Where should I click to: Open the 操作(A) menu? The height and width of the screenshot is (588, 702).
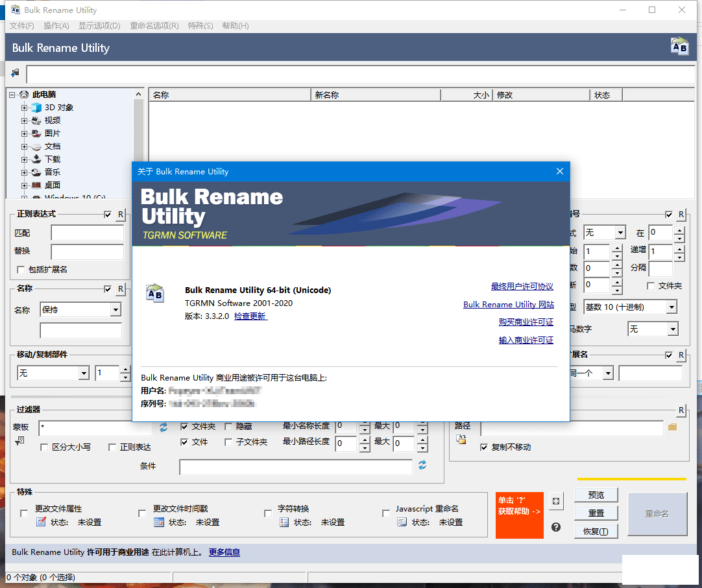click(x=56, y=25)
